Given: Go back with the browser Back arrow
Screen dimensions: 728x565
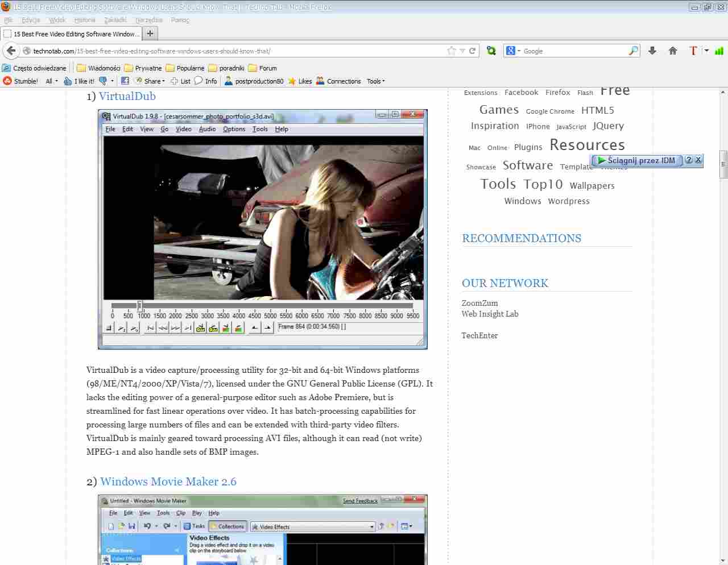Looking at the screenshot, I should click(11, 51).
